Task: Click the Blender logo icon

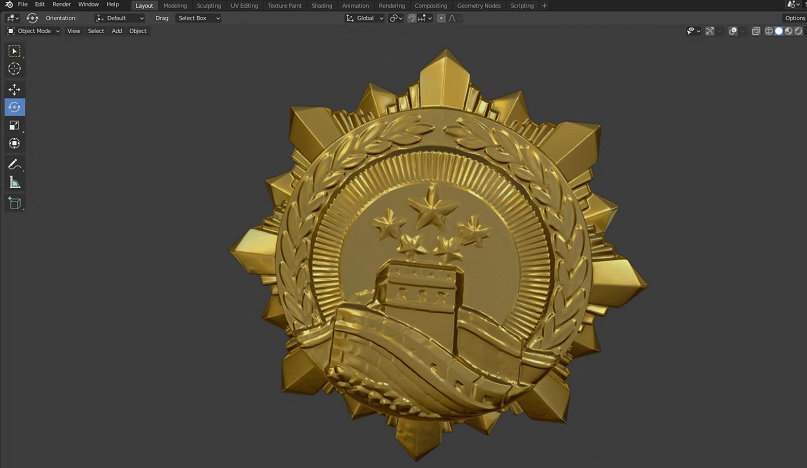Action: [9, 5]
